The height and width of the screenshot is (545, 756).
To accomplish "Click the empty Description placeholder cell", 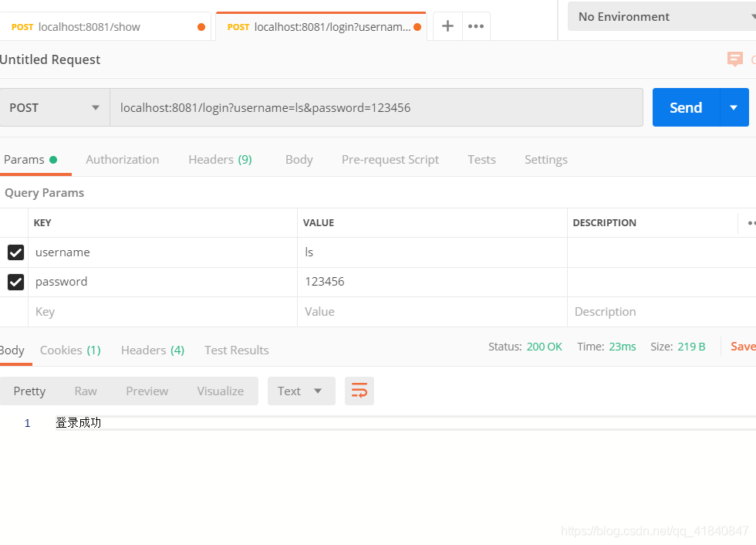I will [x=662, y=312].
